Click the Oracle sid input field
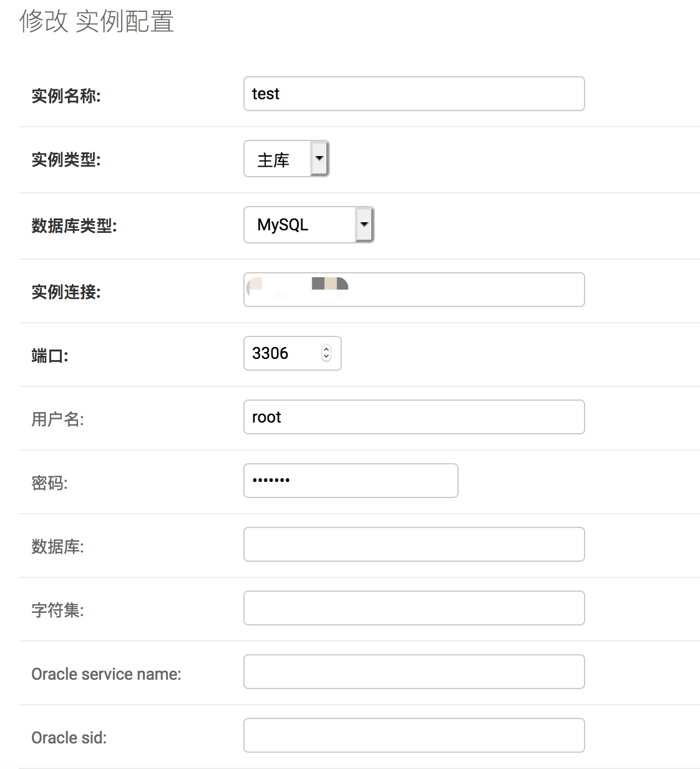Viewport: 700px width, 769px height. click(414, 735)
